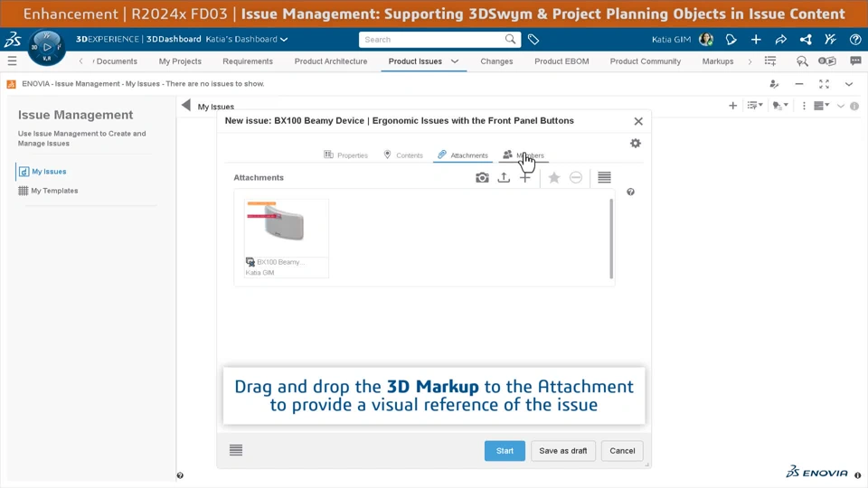Click the 3DS logo in header
This screenshot has width=868, height=488.
[13, 39]
